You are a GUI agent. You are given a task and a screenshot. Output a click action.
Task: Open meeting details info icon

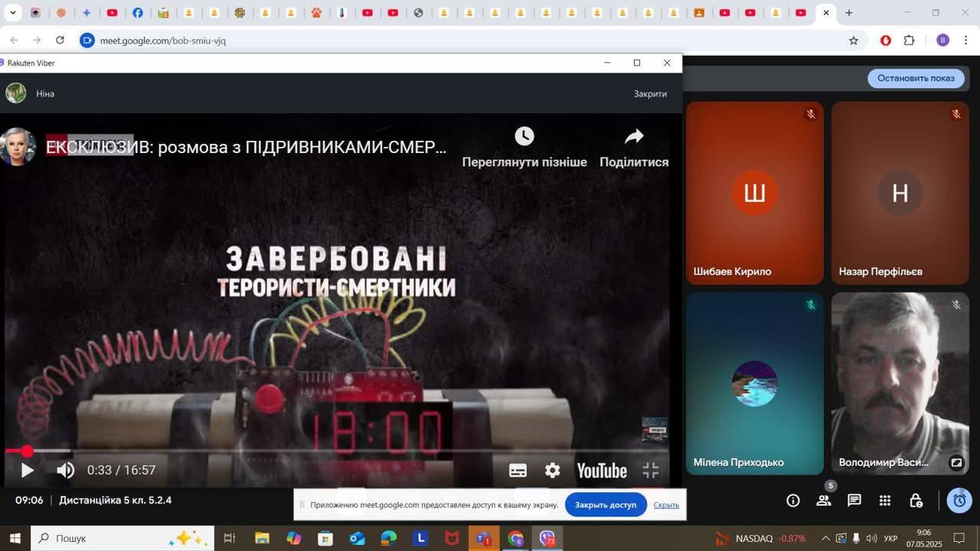click(x=793, y=500)
